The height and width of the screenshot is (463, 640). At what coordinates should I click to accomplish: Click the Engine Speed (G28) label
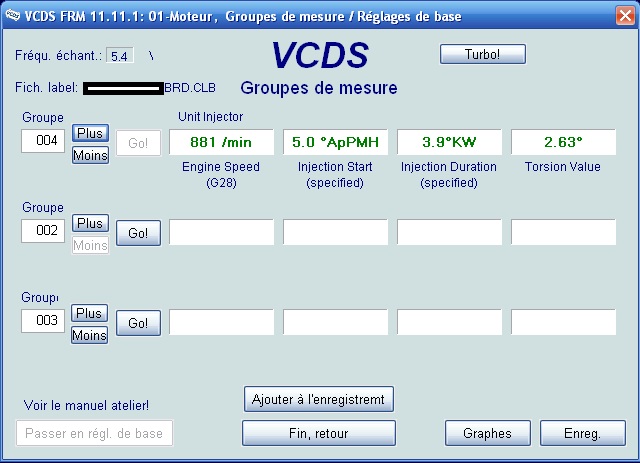[221, 174]
